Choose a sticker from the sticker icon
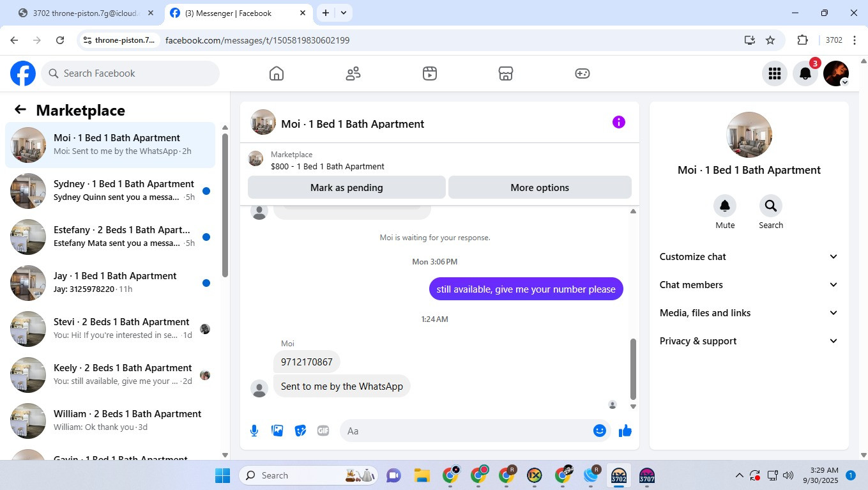868x490 pixels. click(300, 431)
